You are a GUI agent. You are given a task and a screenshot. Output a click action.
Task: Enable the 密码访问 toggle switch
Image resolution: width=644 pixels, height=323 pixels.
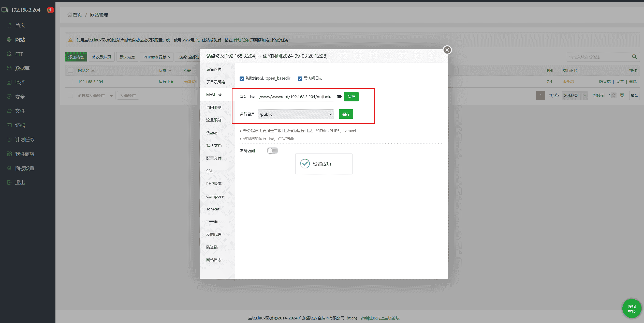pyautogui.click(x=272, y=151)
